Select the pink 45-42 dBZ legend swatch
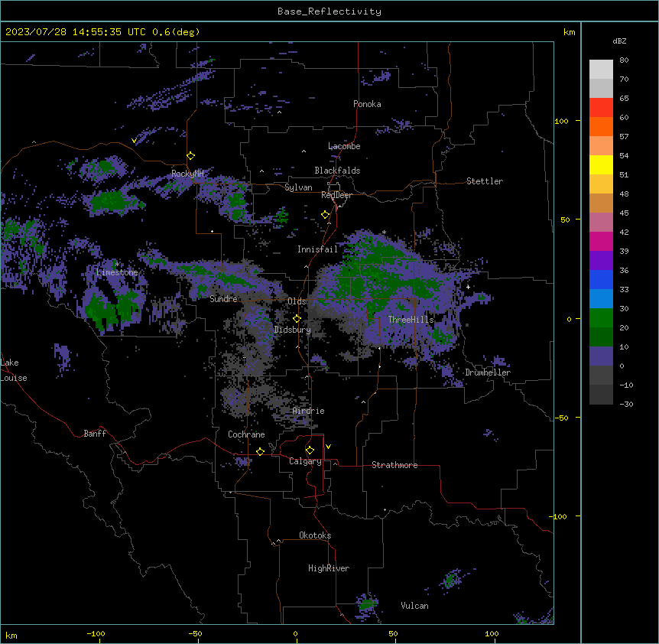This screenshot has height=644, width=659. pos(601,223)
